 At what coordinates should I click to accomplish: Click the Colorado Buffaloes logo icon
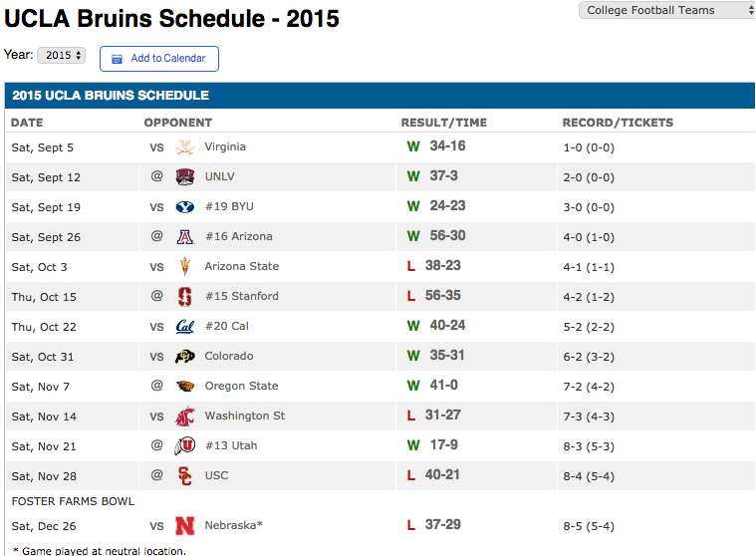(x=184, y=357)
